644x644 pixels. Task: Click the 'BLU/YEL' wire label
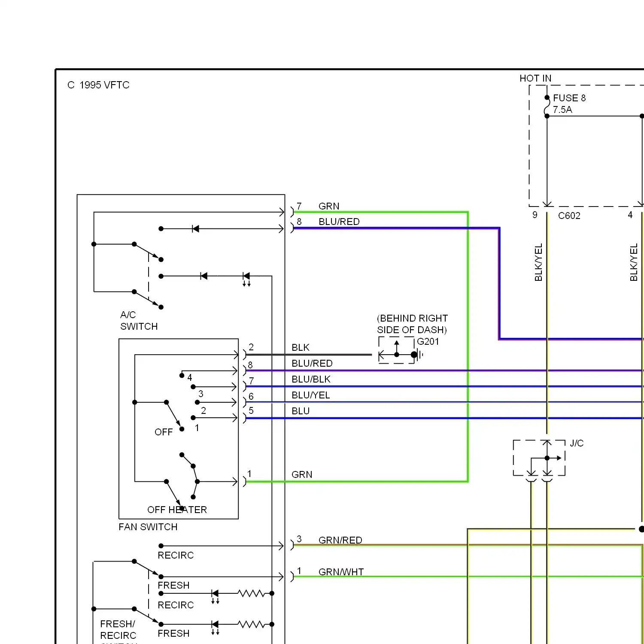[311, 395]
